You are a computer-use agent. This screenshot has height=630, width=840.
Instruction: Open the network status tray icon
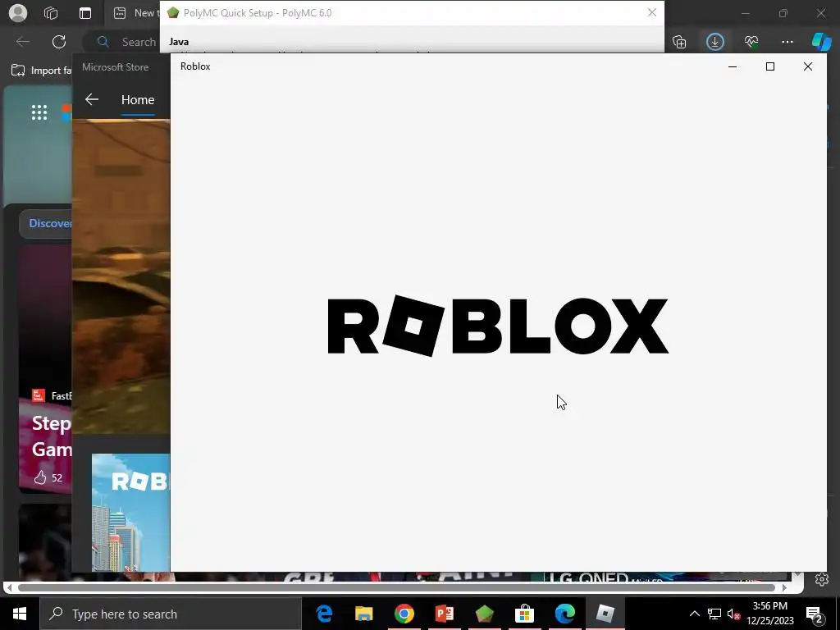coord(714,614)
